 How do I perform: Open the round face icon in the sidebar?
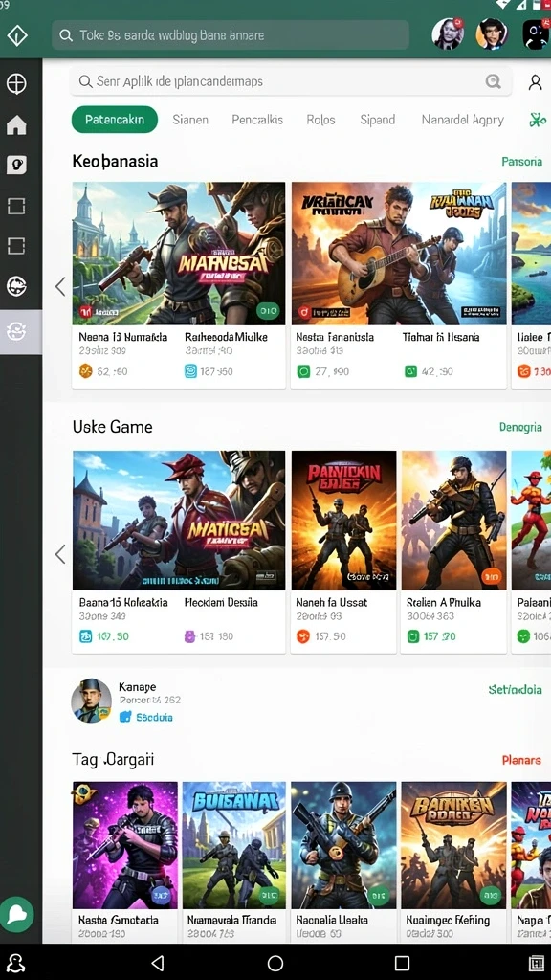pyautogui.click(x=16, y=286)
